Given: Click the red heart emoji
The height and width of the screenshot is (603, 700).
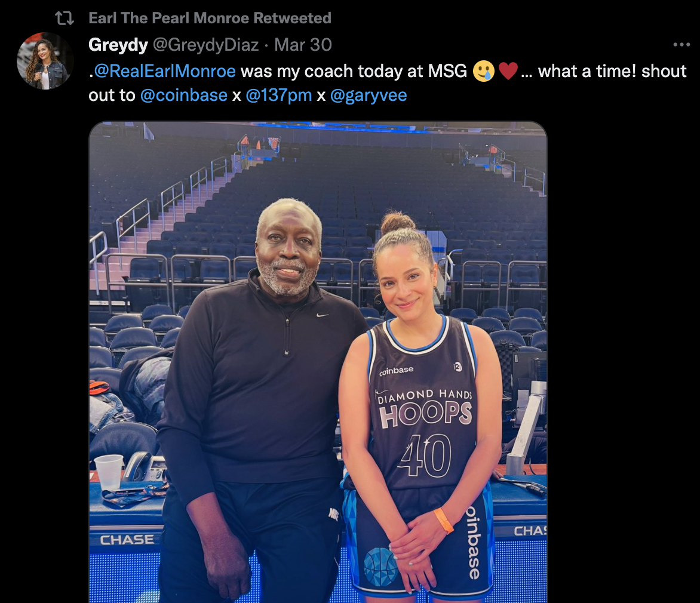Looking at the screenshot, I should [x=508, y=71].
